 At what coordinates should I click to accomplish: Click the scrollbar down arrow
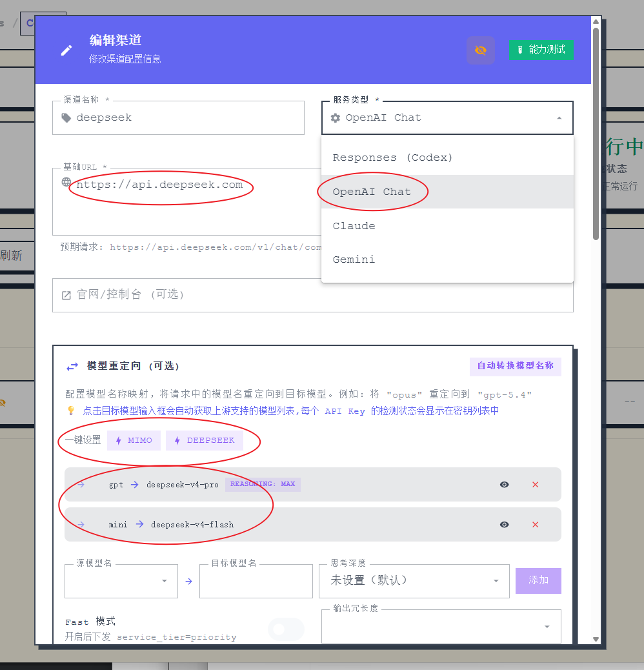(596, 639)
